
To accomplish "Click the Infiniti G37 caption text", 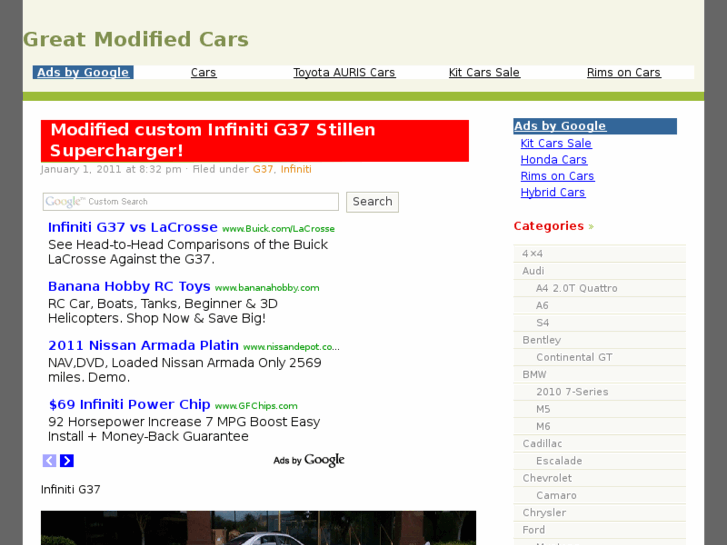I will [x=70, y=490].
